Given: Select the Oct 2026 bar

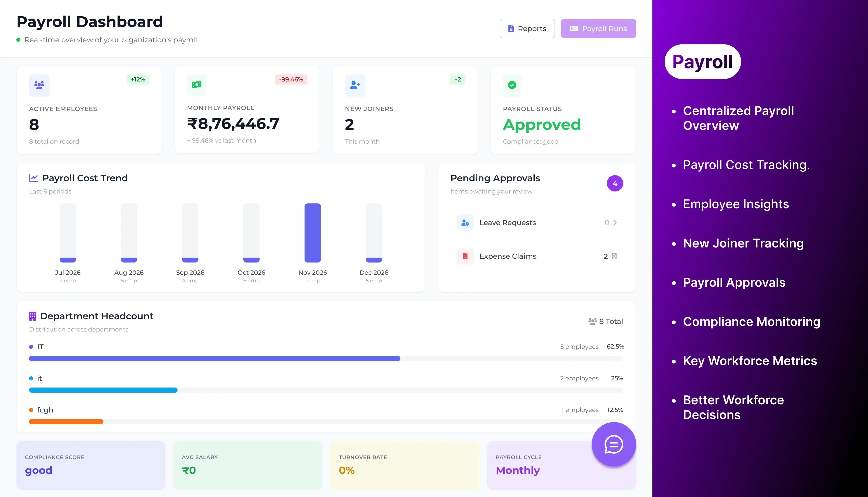Looking at the screenshot, I should point(252,233).
